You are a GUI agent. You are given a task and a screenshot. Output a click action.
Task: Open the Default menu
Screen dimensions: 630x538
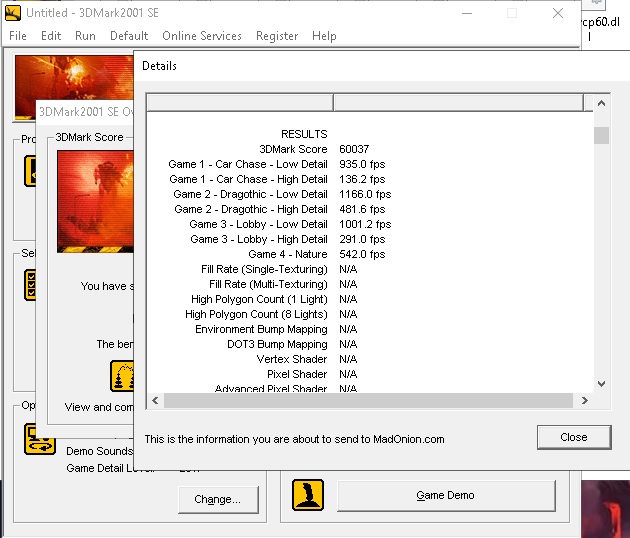tap(129, 36)
